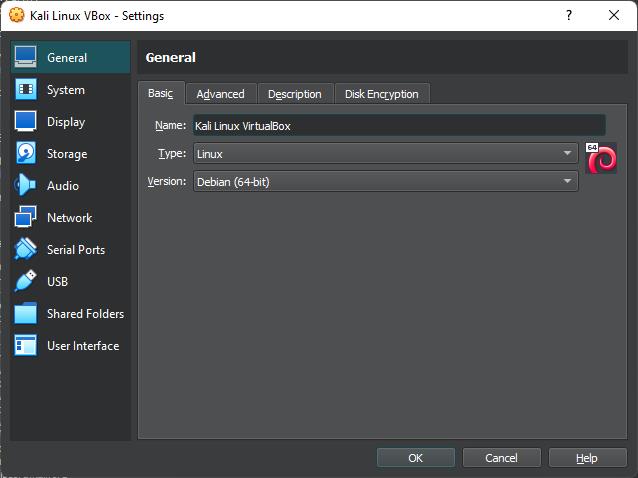Select the General category label
The image size is (638, 478).
(x=67, y=58)
